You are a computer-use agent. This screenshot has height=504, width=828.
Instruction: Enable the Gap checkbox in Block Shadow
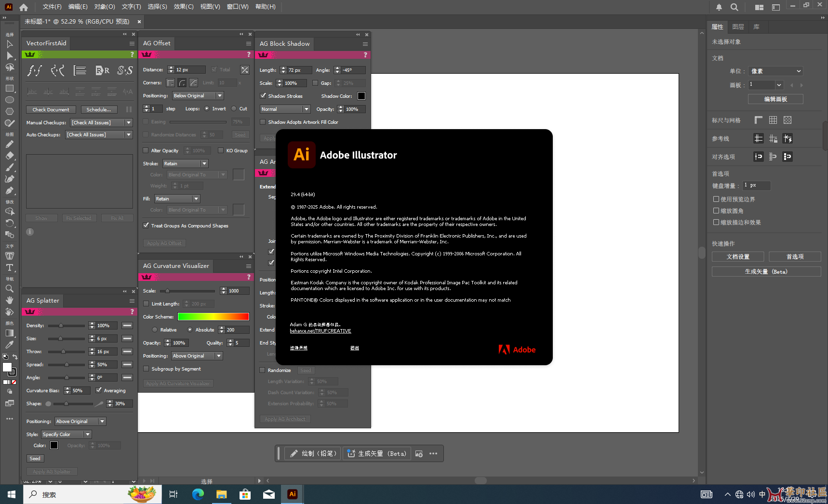[x=315, y=83]
